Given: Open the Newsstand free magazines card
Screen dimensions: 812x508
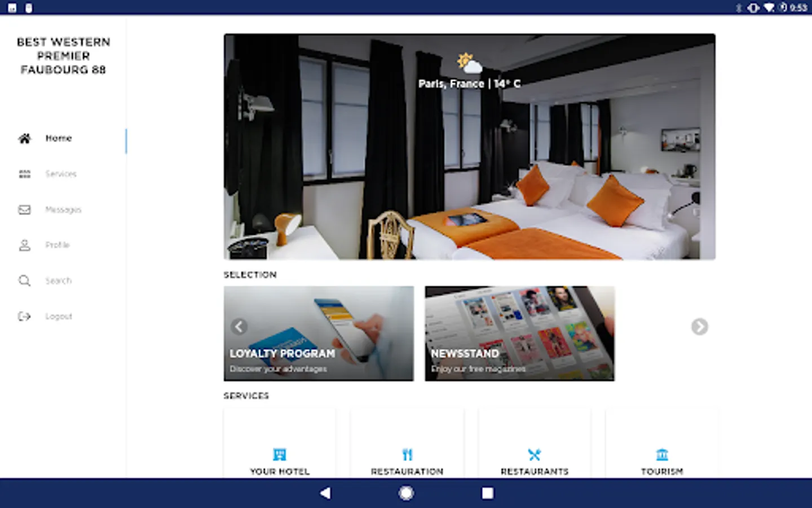Looking at the screenshot, I should pyautogui.click(x=519, y=333).
